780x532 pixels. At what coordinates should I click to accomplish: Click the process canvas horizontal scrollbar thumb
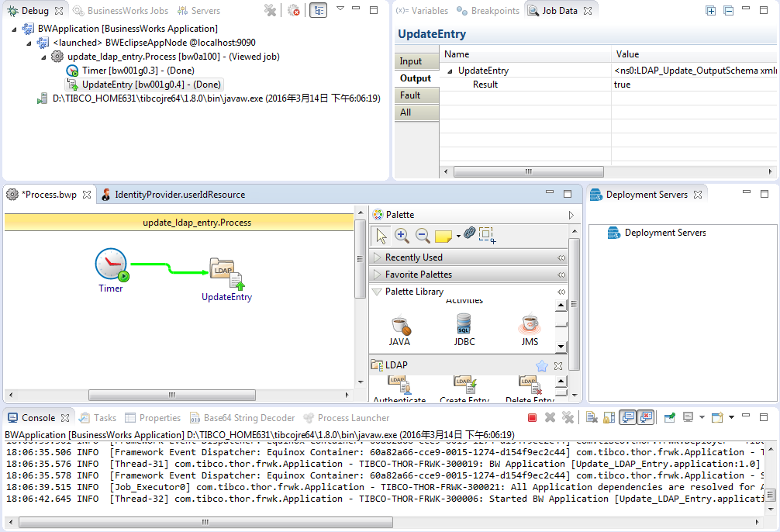(x=171, y=396)
